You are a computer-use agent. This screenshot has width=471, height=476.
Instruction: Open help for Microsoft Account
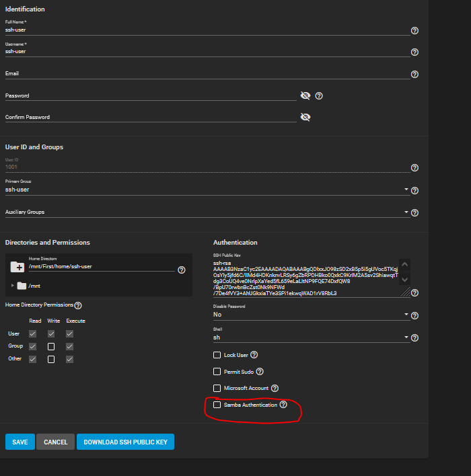(x=275, y=389)
